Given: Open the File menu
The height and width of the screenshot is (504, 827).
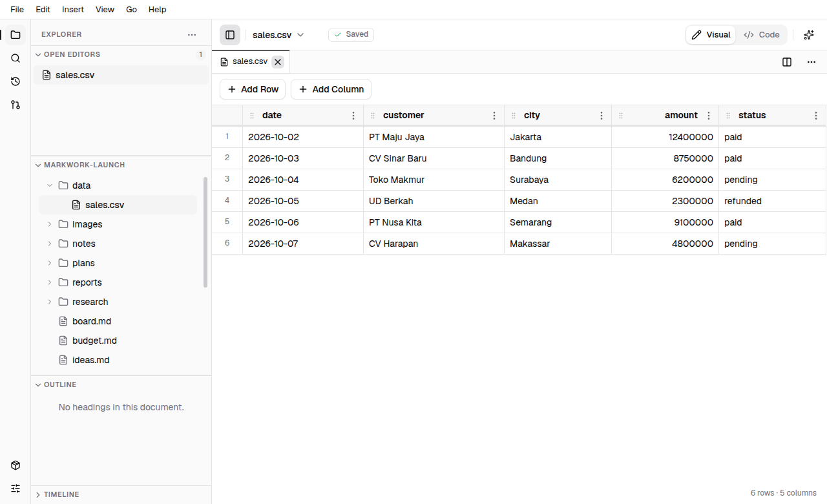Looking at the screenshot, I should point(17,10).
